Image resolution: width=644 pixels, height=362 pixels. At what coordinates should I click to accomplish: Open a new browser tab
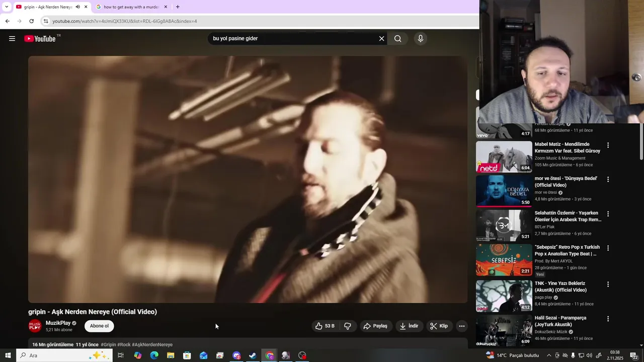click(x=178, y=7)
